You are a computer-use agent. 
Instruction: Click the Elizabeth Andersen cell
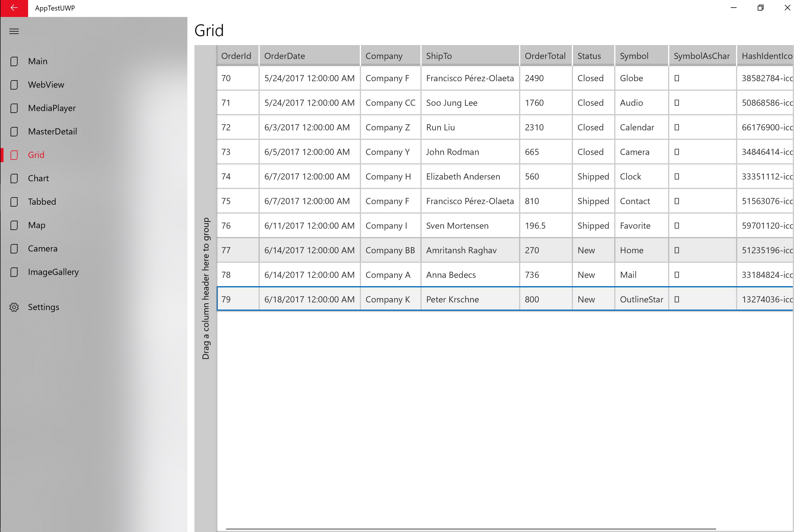pyautogui.click(x=463, y=177)
